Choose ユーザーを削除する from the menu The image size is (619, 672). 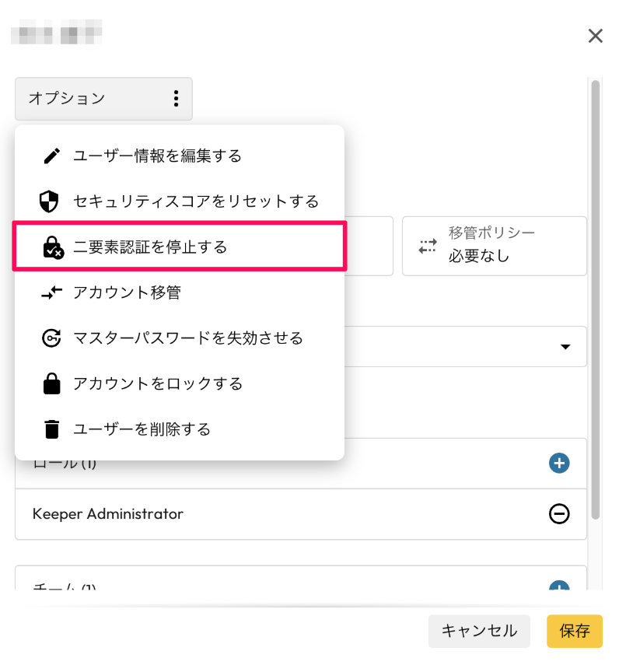tap(180, 429)
